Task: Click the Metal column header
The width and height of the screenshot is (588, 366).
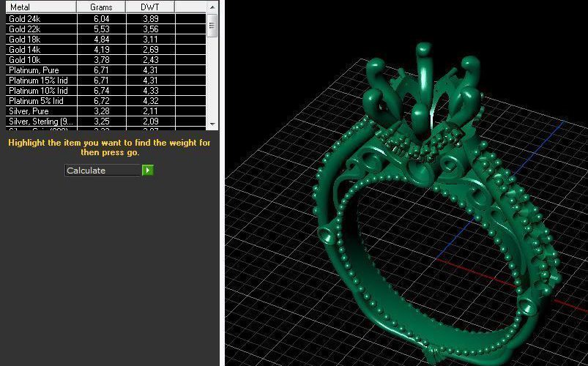Action: (x=38, y=7)
